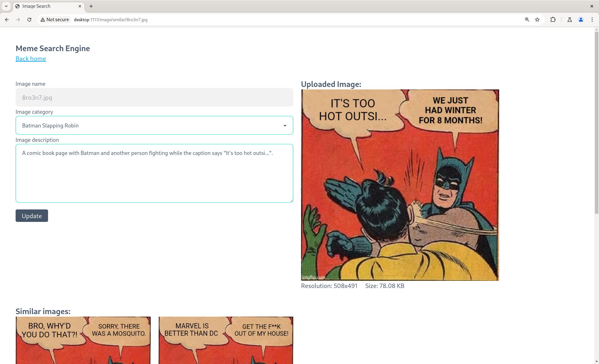Click the Update button
The width and height of the screenshot is (599, 364).
[x=32, y=215]
